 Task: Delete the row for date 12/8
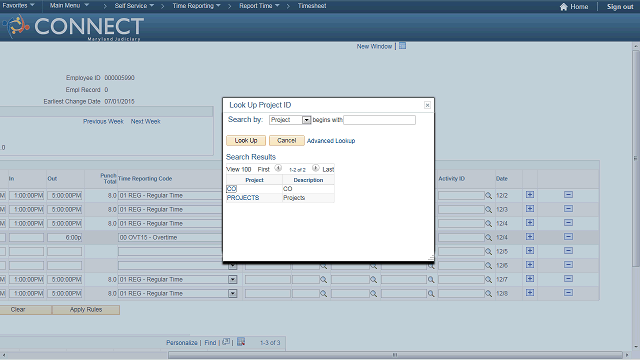click(x=568, y=293)
